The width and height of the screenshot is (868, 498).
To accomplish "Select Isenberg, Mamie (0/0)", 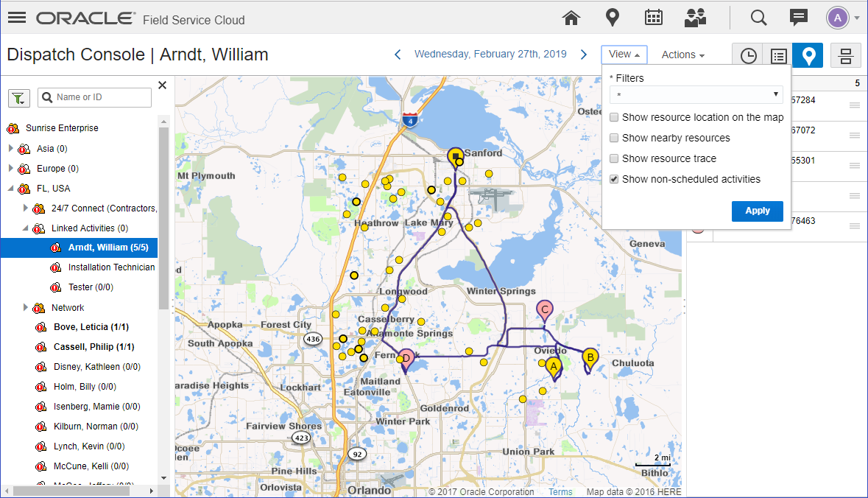I will click(97, 407).
